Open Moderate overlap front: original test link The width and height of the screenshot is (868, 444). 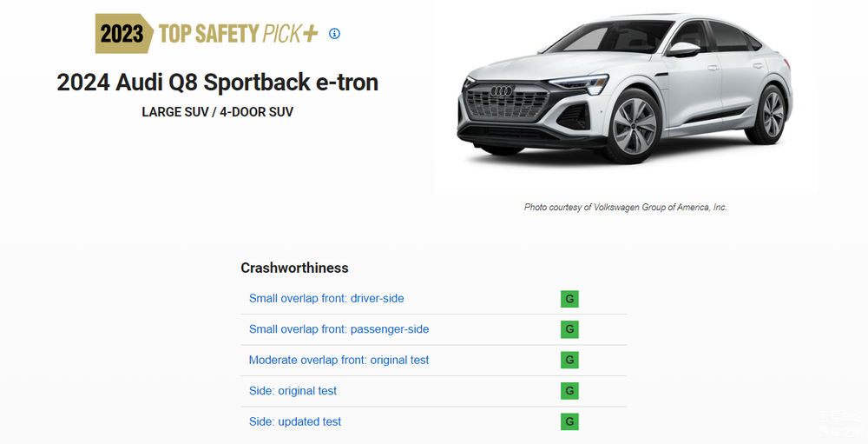click(339, 360)
